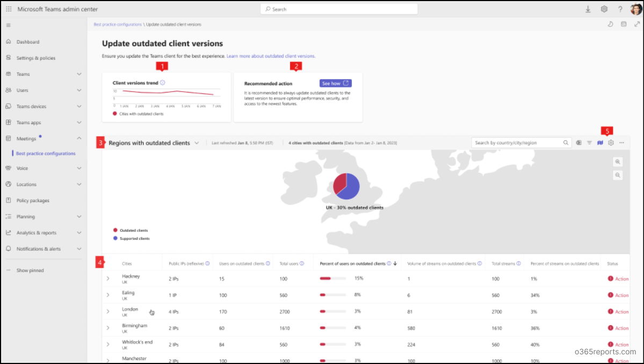Viewport: 644px width, 364px height.
Task: Expand Notifications & alerts sidebar section
Action: [79, 249]
